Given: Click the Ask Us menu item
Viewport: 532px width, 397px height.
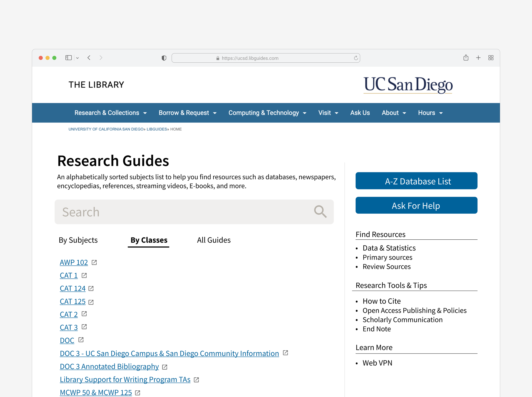Looking at the screenshot, I should [360, 113].
